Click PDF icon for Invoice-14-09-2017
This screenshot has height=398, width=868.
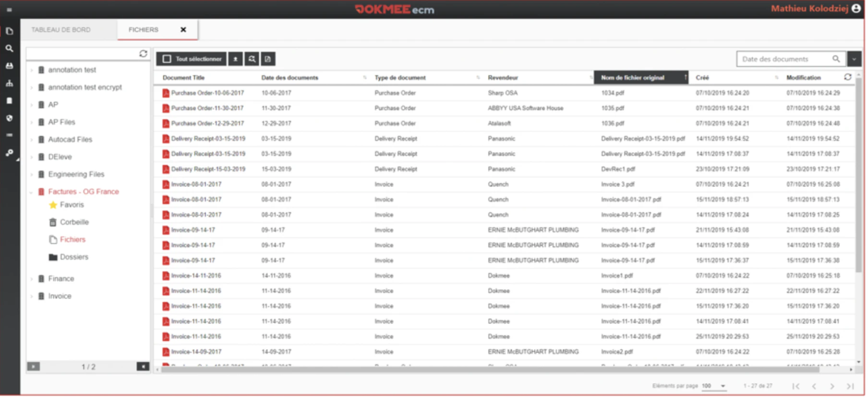tap(166, 352)
